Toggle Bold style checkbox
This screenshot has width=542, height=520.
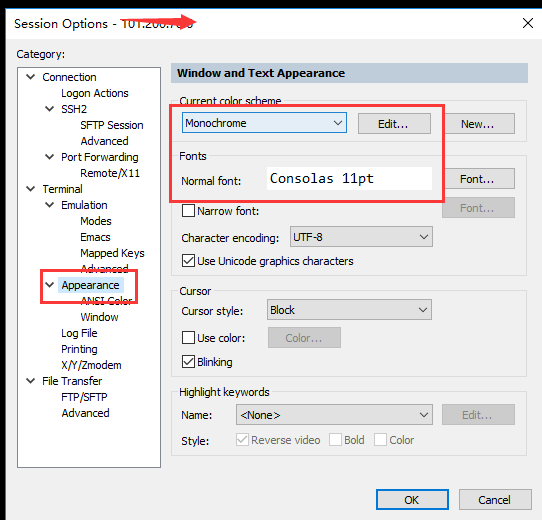pyautogui.click(x=335, y=440)
